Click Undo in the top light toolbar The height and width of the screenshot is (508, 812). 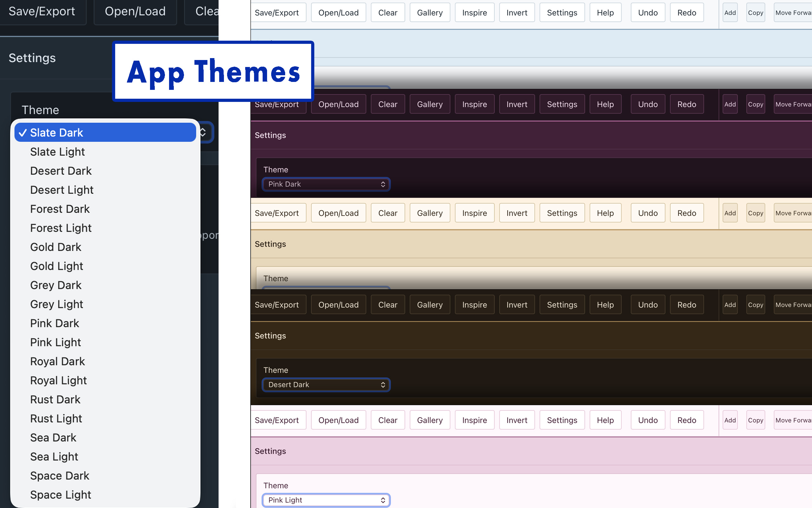(648, 13)
